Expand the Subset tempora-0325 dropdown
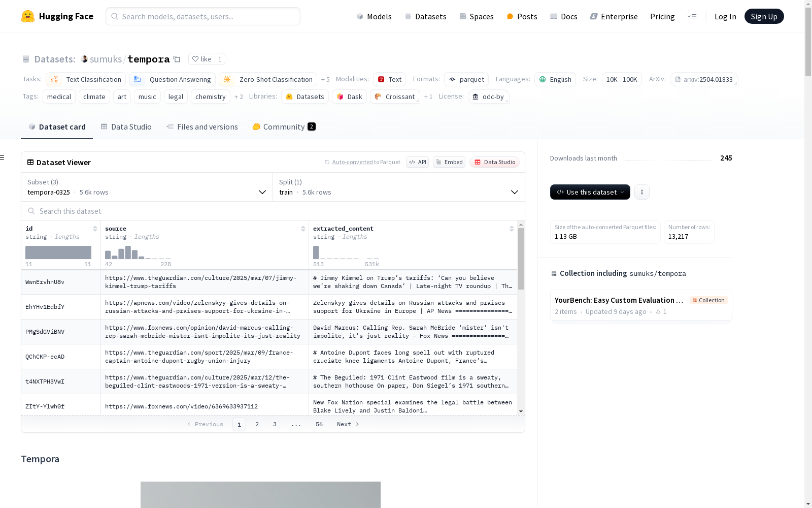 pyautogui.click(x=147, y=187)
